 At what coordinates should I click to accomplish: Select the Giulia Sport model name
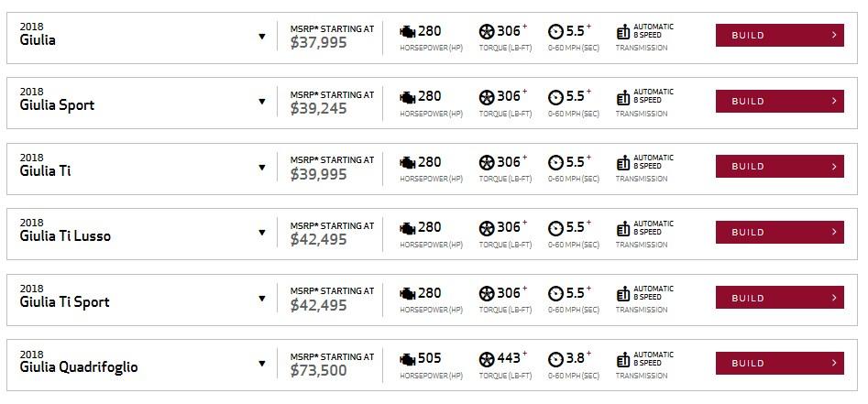coord(57,105)
